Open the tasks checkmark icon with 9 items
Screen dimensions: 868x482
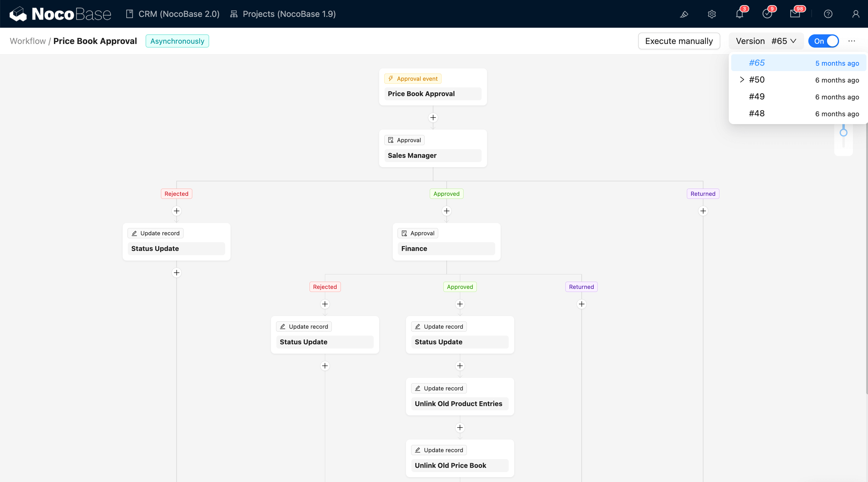click(767, 14)
